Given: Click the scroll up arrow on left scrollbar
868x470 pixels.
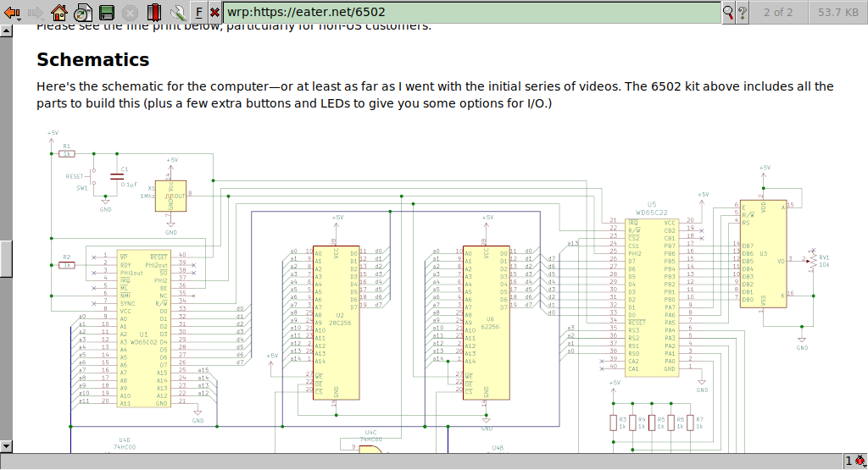Looking at the screenshot, I should tap(6, 32).
